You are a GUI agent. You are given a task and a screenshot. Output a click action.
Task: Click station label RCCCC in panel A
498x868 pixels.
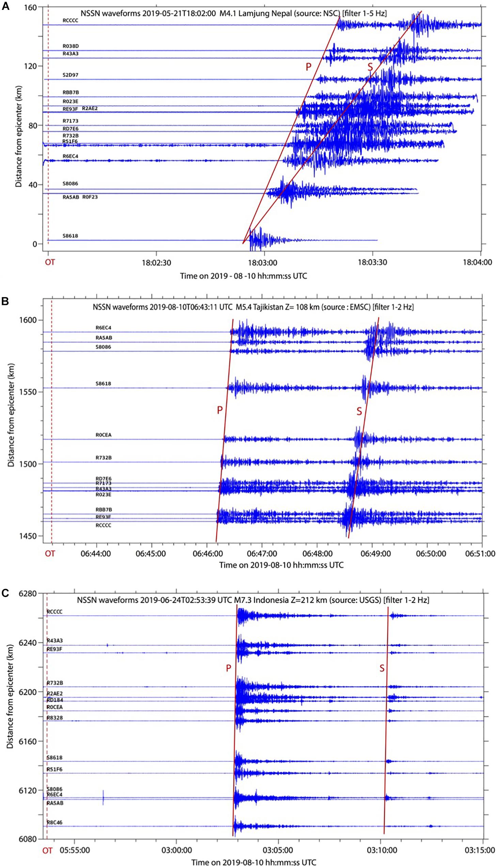tap(71, 20)
